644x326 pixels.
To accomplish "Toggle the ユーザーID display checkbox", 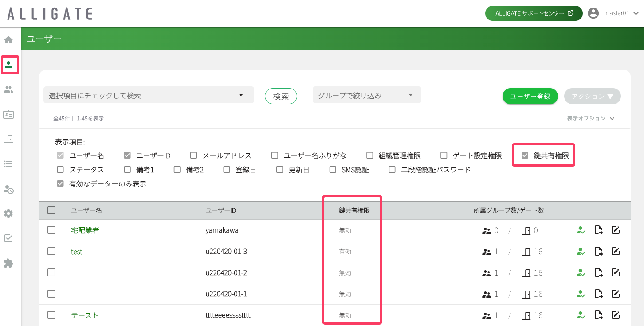I will (127, 155).
